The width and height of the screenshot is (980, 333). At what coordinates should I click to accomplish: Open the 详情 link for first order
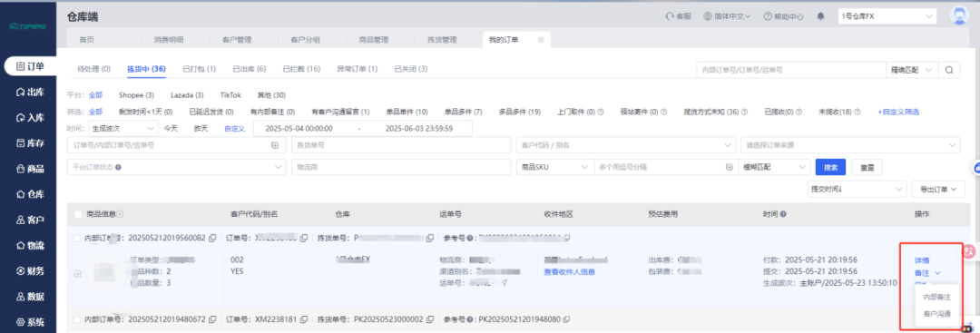click(922, 260)
